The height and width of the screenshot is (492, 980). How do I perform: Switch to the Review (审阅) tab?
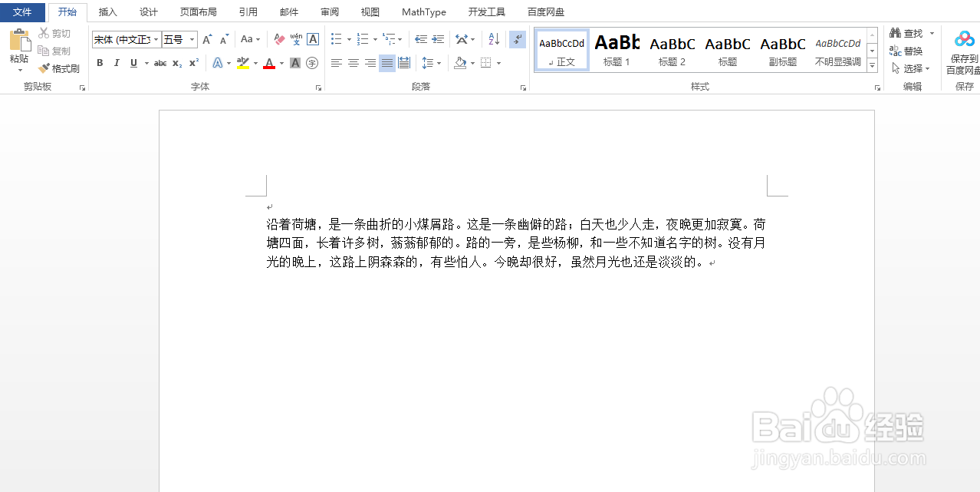coord(330,12)
